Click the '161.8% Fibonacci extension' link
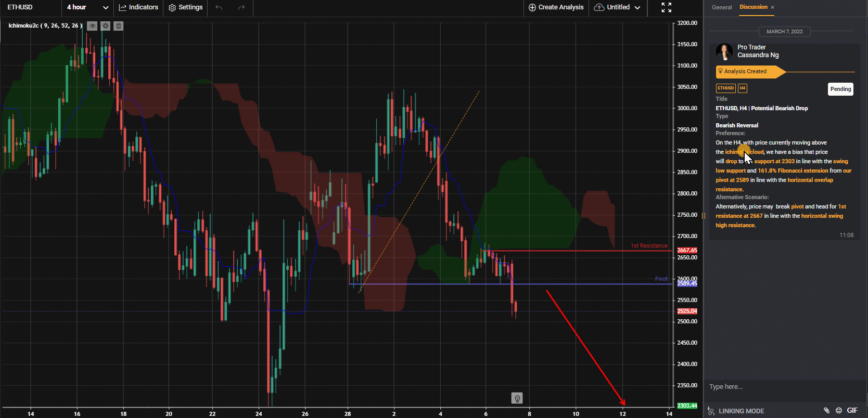Viewport: 868px width, 418px height. click(x=793, y=171)
